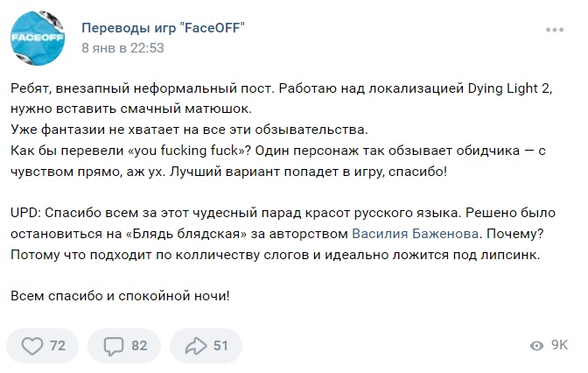Open Василия Баженова's profile link
Viewport: 588px width, 373px height.
click(x=415, y=234)
